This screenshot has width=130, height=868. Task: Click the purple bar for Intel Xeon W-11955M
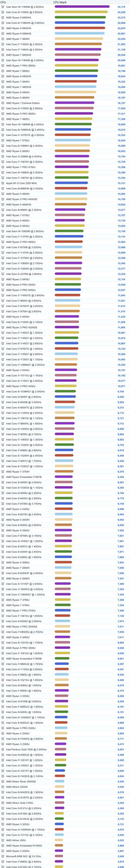pyautogui.click(x=82, y=7)
